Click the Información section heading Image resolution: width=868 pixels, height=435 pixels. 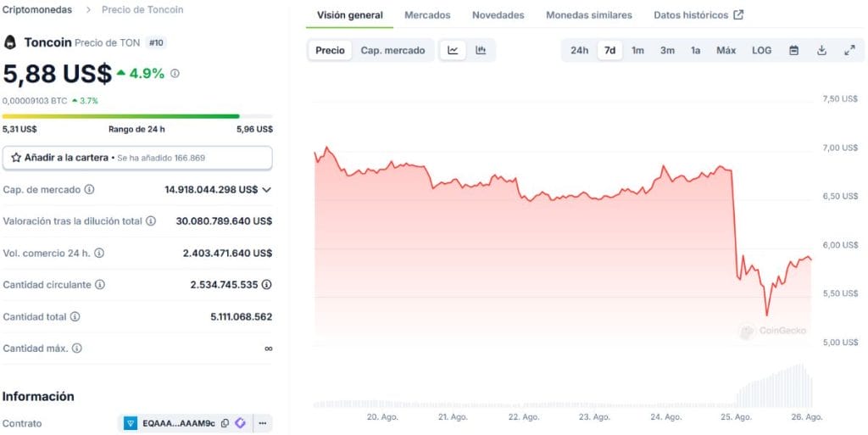pos(38,396)
